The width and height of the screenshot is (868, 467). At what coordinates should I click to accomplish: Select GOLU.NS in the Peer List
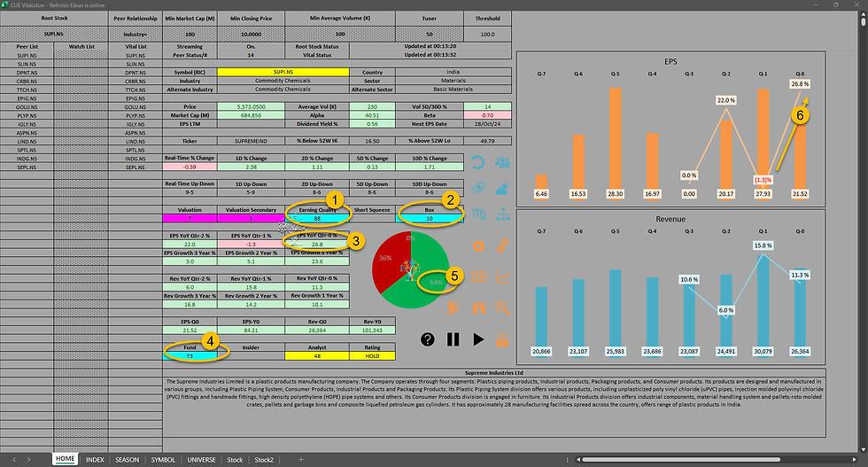coord(27,107)
